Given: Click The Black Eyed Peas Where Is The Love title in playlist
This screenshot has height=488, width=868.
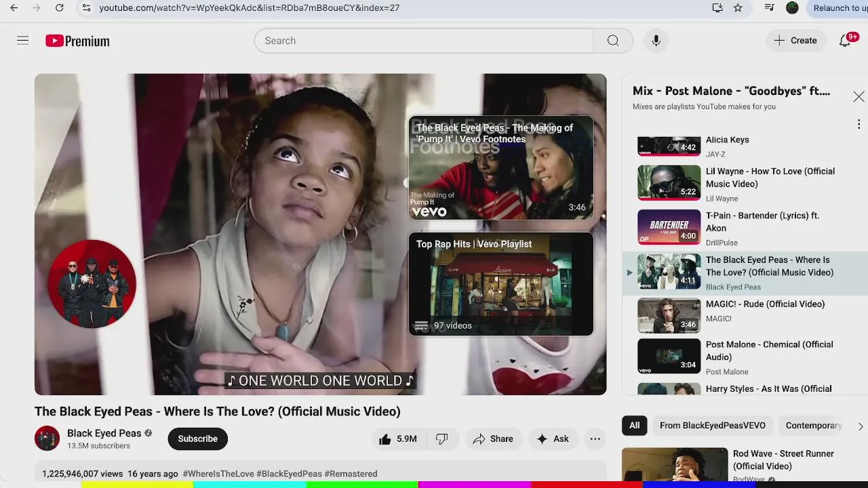Looking at the screenshot, I should pyautogui.click(x=770, y=266).
